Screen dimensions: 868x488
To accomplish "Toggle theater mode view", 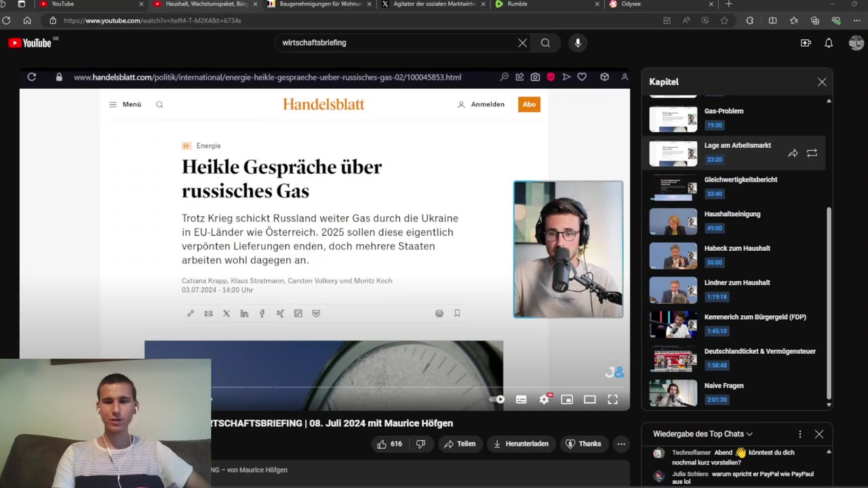I will coord(590,399).
